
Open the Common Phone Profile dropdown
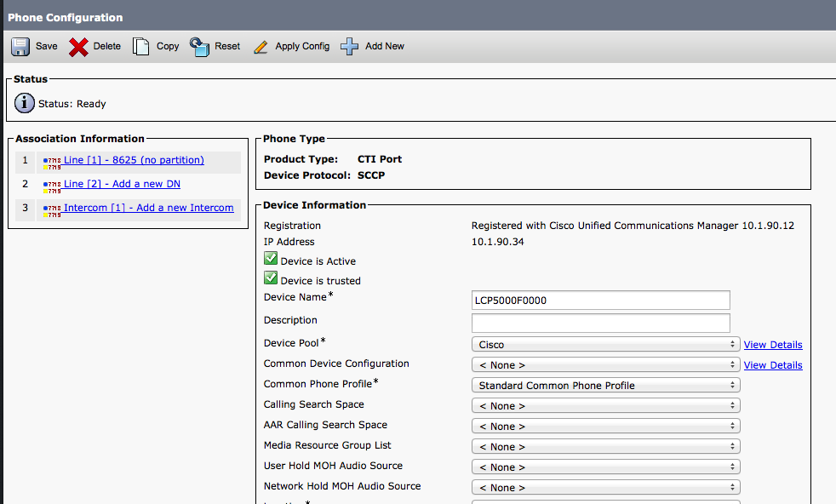click(605, 385)
